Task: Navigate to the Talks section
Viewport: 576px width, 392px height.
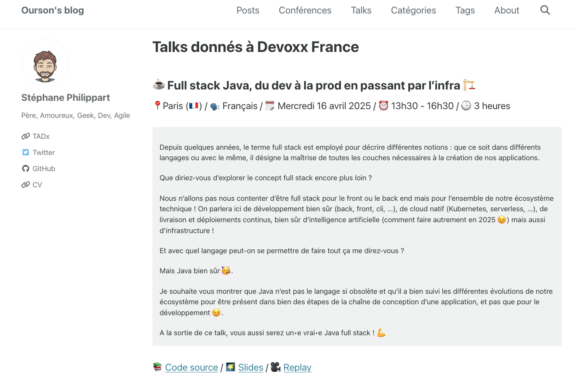Action: pos(361,10)
